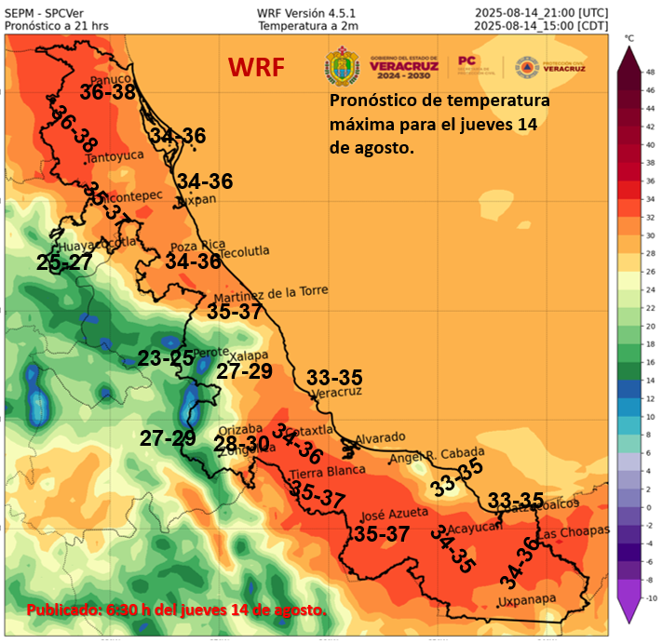Image resolution: width=662 pixels, height=644 pixels.
Task: Click the 28-30 label near Orizaba
Action: 241,444
